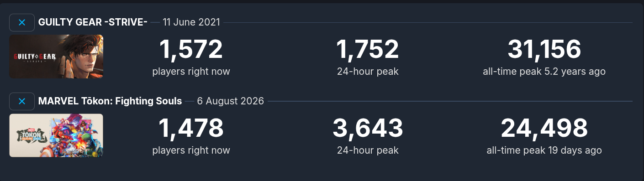Remove MARVEL Tōkon: Fighting Souls from comparison

(22, 101)
